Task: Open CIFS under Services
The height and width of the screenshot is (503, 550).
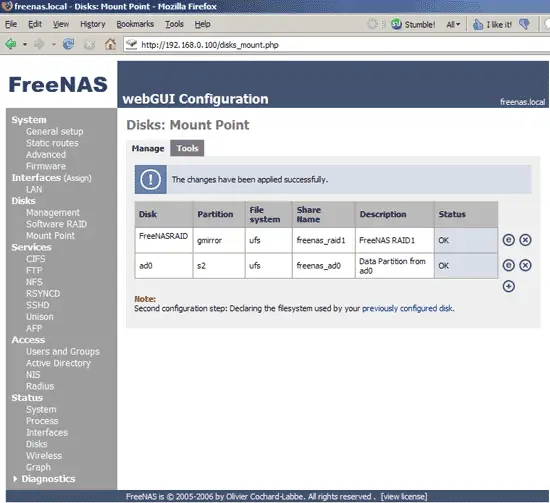Action: click(35, 259)
